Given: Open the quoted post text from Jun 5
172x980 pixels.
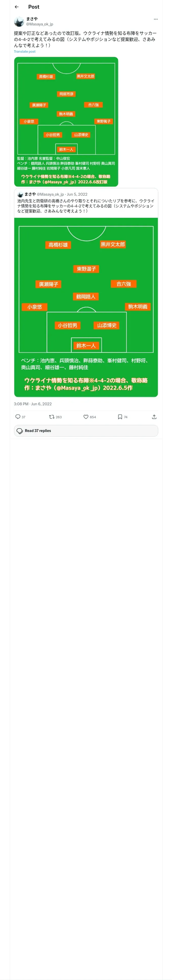Looking at the screenshot, I should pos(86,206).
